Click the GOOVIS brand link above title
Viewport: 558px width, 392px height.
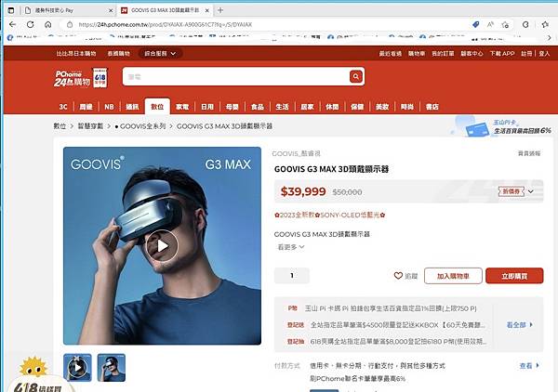click(x=296, y=153)
